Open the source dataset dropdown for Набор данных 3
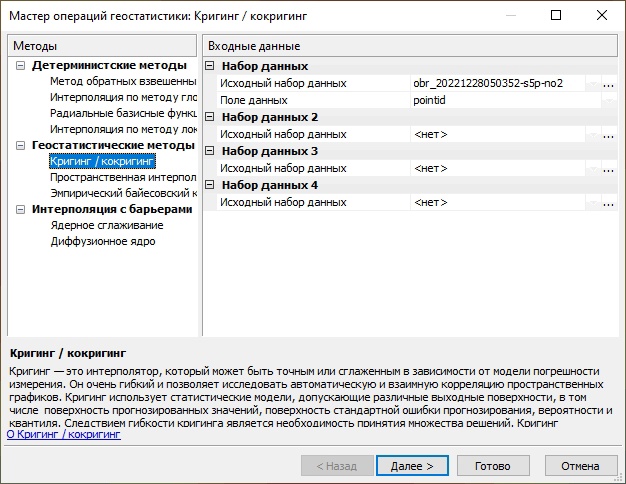The width and height of the screenshot is (626, 484). click(x=594, y=169)
